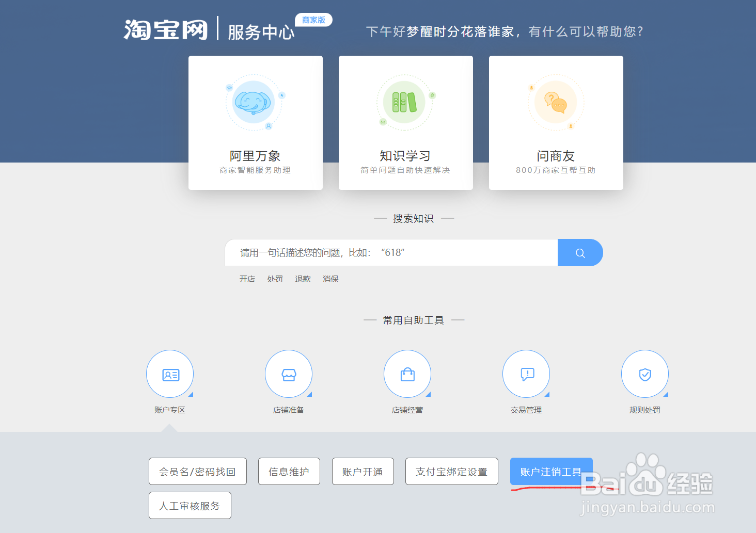Viewport: 756px width, 533px height.
Task: Open the 阿里万象 elephant assistant icon
Action: tap(254, 102)
